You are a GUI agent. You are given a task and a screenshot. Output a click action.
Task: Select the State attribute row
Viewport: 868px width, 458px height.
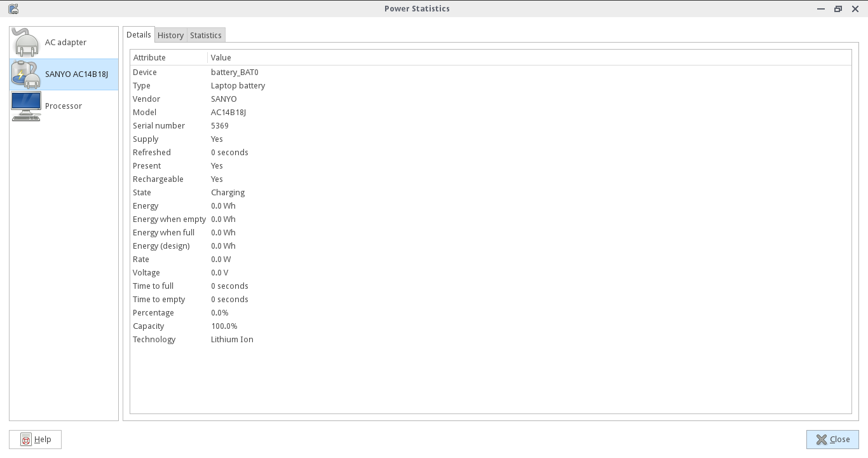[142, 193]
